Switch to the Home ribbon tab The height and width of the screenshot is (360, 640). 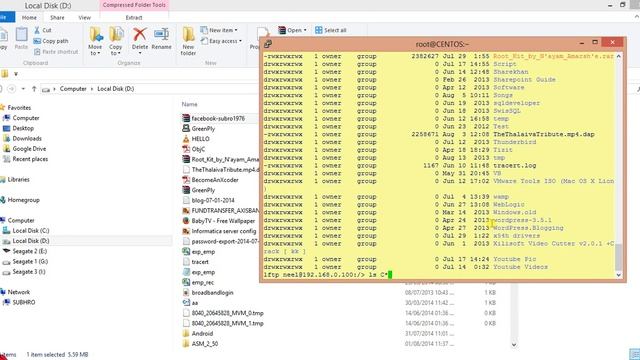(x=29, y=18)
